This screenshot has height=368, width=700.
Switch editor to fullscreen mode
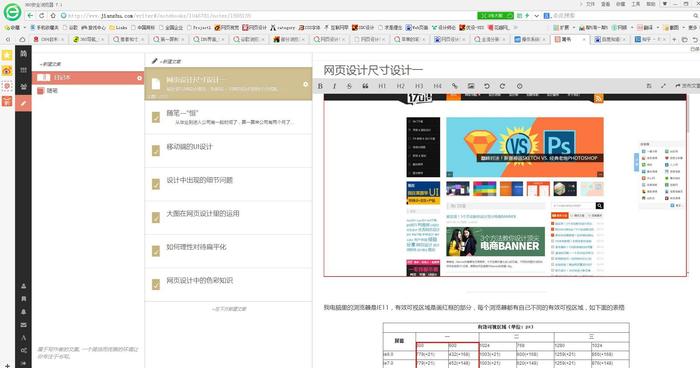tap(663, 85)
